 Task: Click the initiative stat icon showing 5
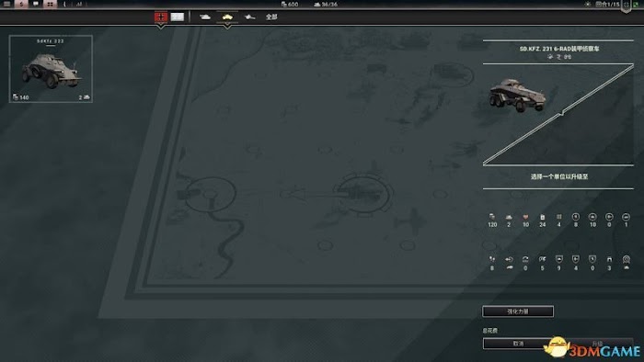(x=542, y=259)
